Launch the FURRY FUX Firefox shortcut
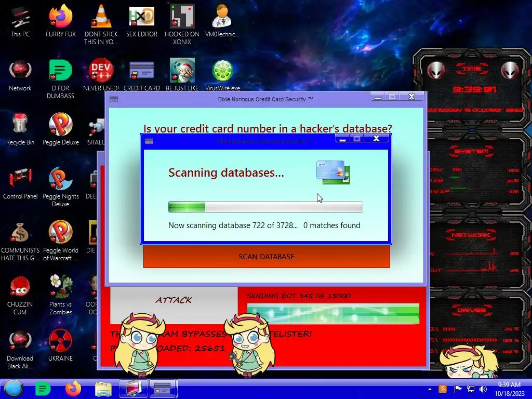Image resolution: width=532 pixels, height=399 pixels. tap(60, 21)
